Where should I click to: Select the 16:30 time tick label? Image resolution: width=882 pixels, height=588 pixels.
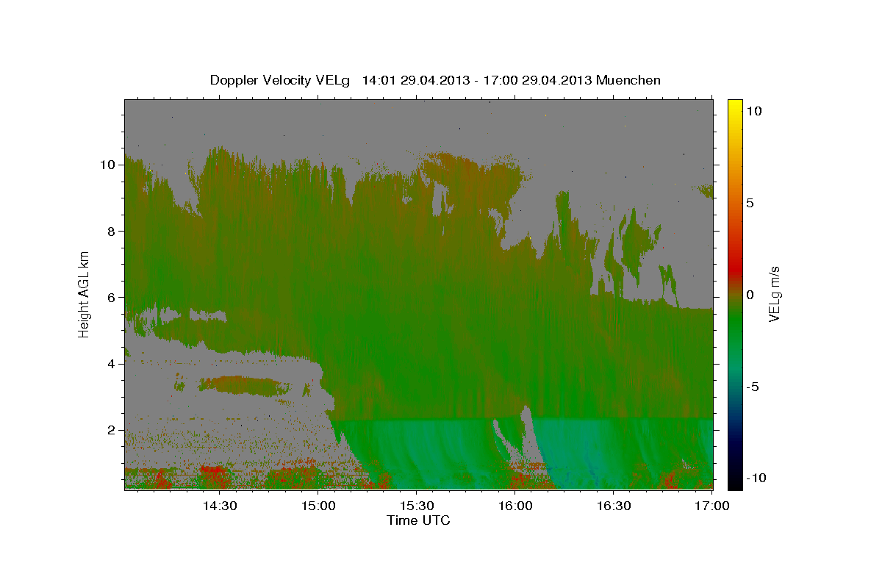click(613, 506)
